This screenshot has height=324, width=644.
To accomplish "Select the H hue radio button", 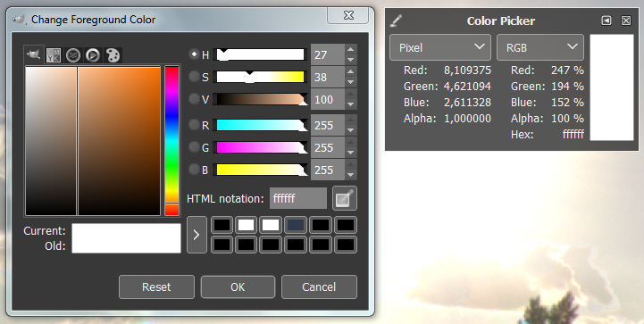I will (194, 54).
